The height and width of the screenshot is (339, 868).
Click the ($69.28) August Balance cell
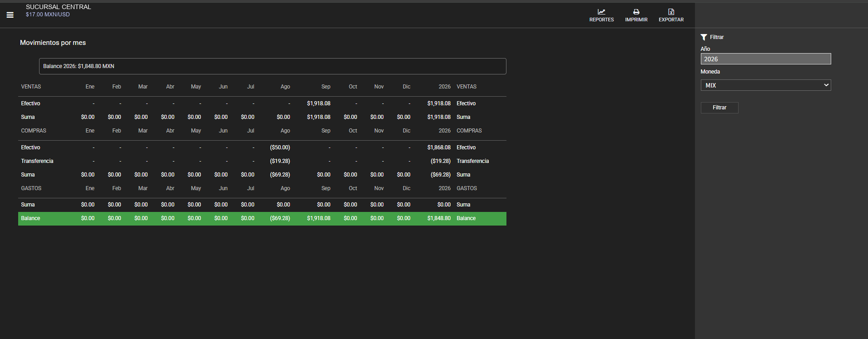280,218
